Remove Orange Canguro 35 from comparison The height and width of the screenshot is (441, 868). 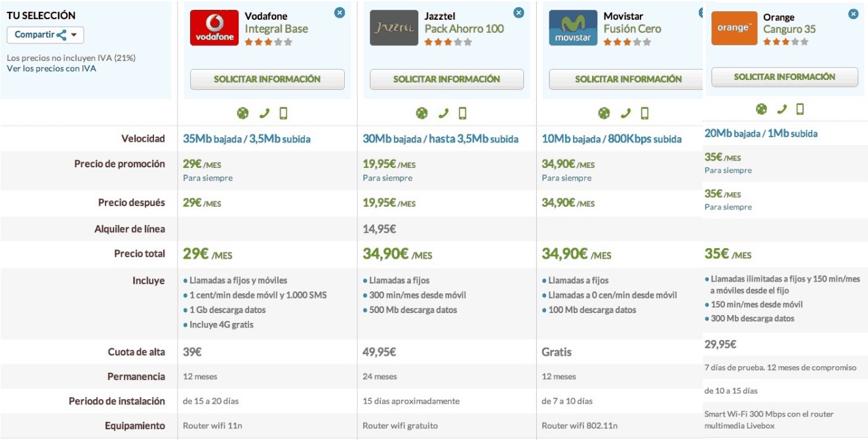point(854,14)
